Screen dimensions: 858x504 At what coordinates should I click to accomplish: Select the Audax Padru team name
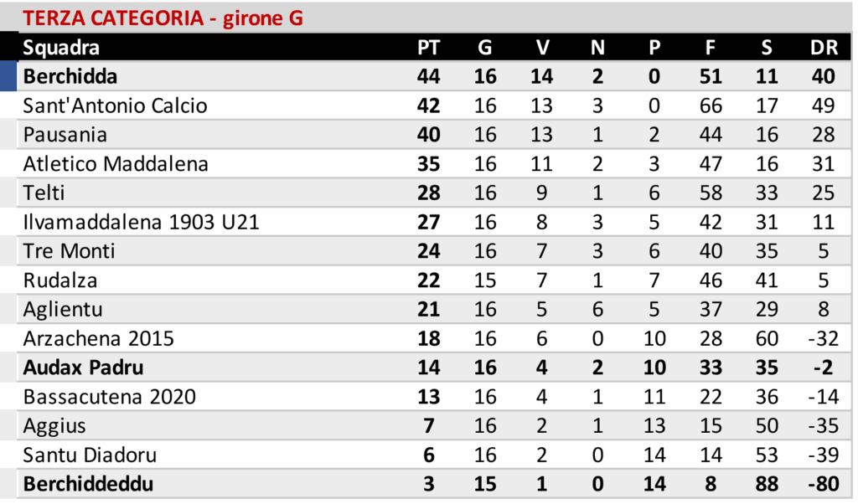pyautogui.click(x=84, y=368)
